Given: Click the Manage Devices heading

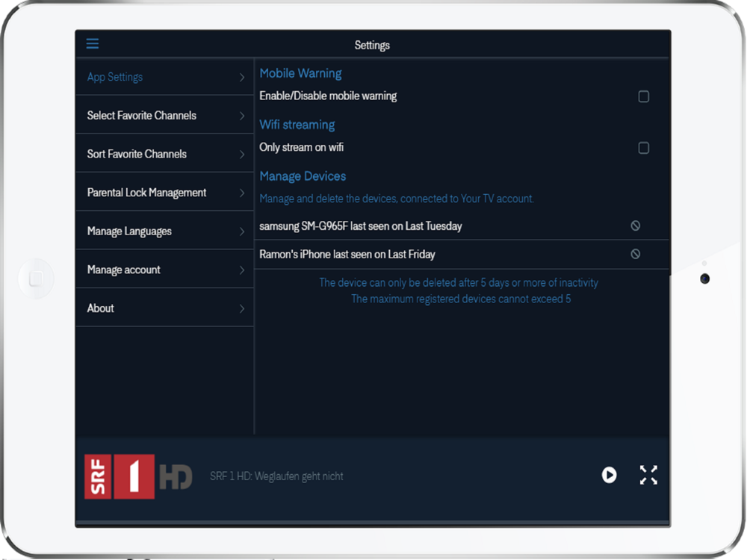Looking at the screenshot, I should pos(303,176).
